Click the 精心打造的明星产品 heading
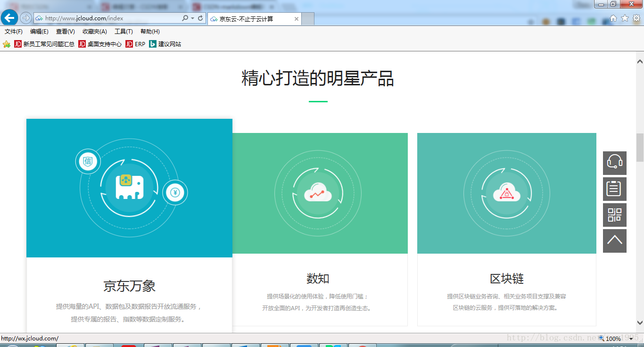This screenshot has height=347, width=644. 318,78
